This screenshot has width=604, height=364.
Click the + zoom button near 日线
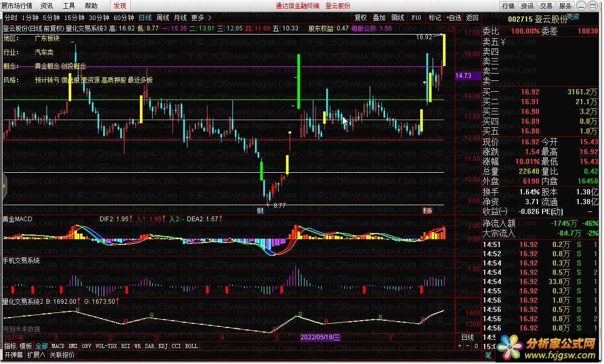click(x=460, y=346)
